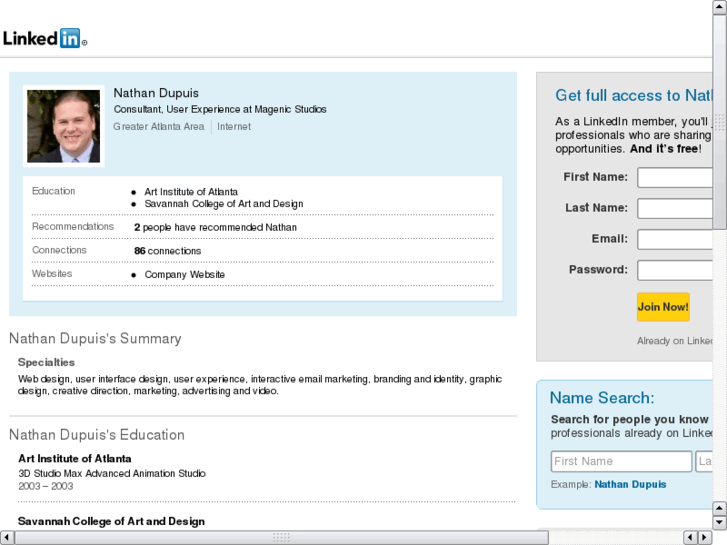Click the horizontal scrollbar left arrow
Screen dimensions: 727x545
(x=7, y=537)
